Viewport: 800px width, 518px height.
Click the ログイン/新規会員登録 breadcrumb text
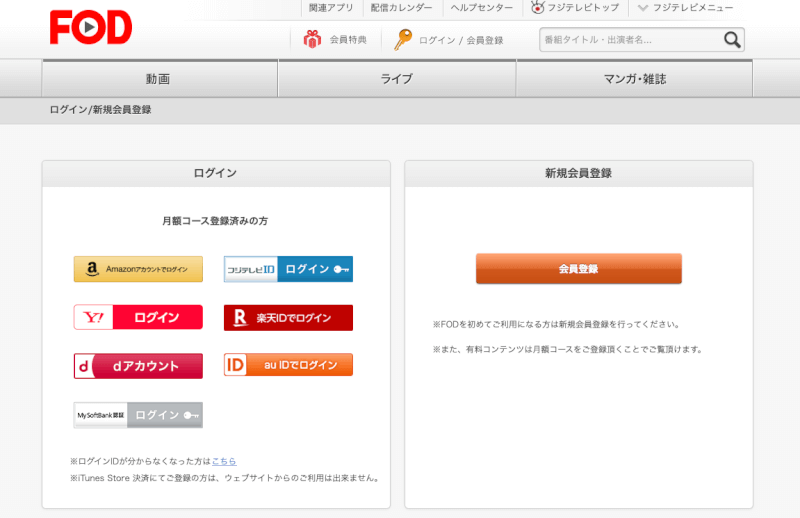[101, 110]
